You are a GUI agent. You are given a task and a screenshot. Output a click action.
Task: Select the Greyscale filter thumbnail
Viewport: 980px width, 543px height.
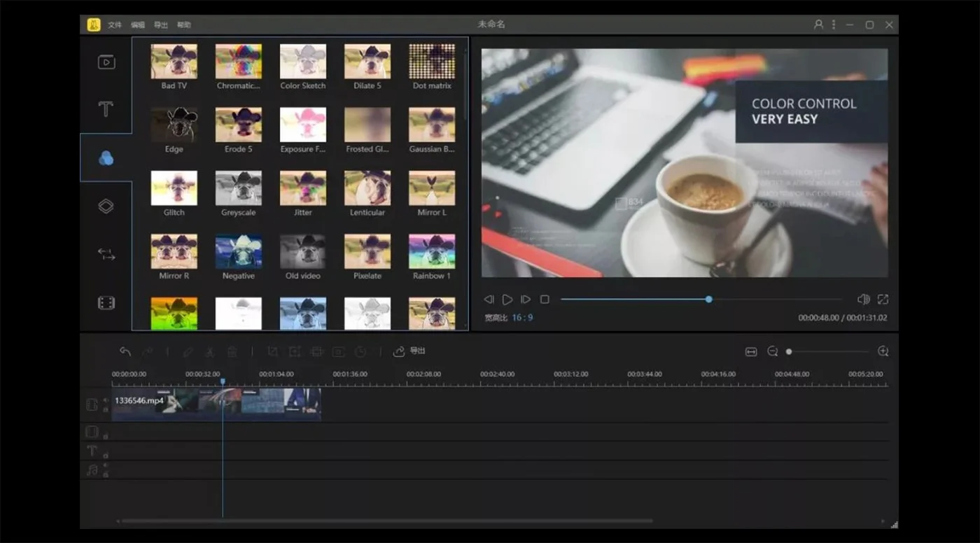(238, 188)
